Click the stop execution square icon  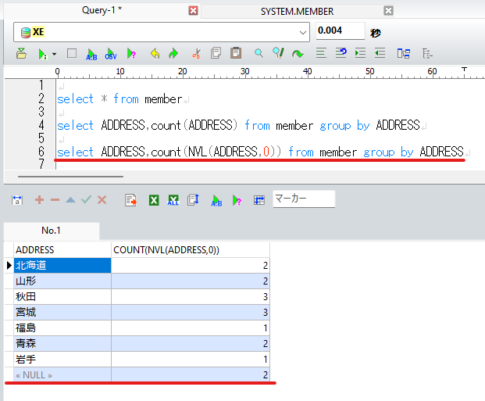72,53
